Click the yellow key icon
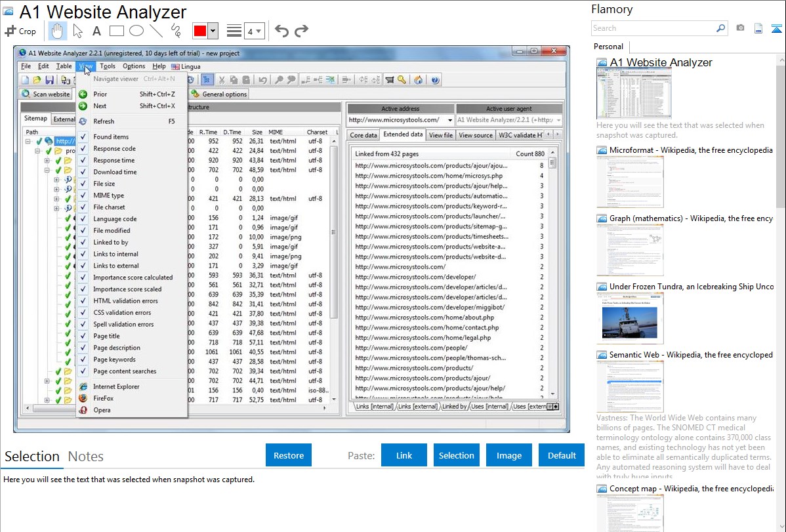Screen dimensions: 786x532 (402, 80)
